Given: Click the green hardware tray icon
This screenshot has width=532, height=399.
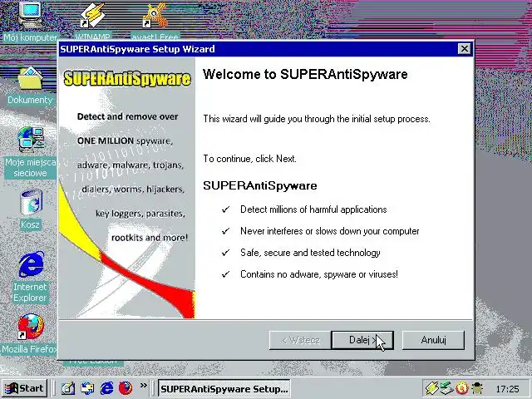Looking at the screenshot, I should (447, 388).
